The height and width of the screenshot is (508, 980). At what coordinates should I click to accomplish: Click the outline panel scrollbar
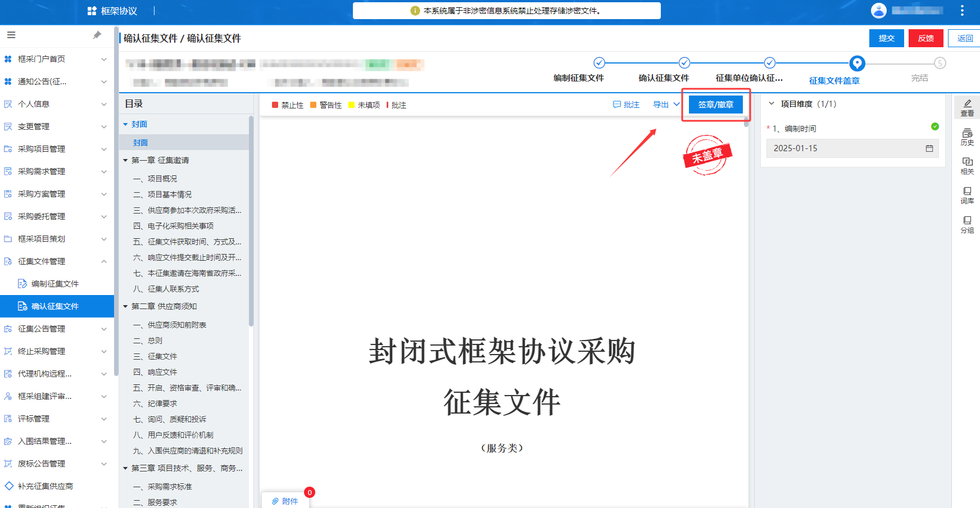click(x=251, y=221)
